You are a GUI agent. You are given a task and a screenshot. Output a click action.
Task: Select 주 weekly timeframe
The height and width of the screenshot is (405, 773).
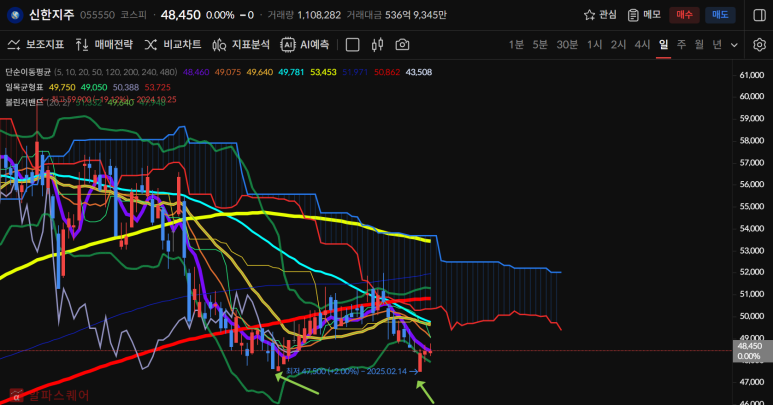[x=681, y=45]
